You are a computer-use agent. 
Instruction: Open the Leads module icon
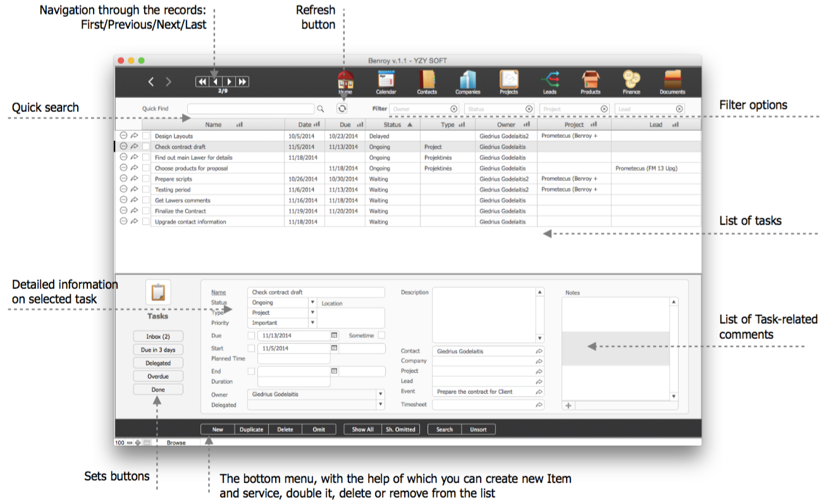[550, 80]
